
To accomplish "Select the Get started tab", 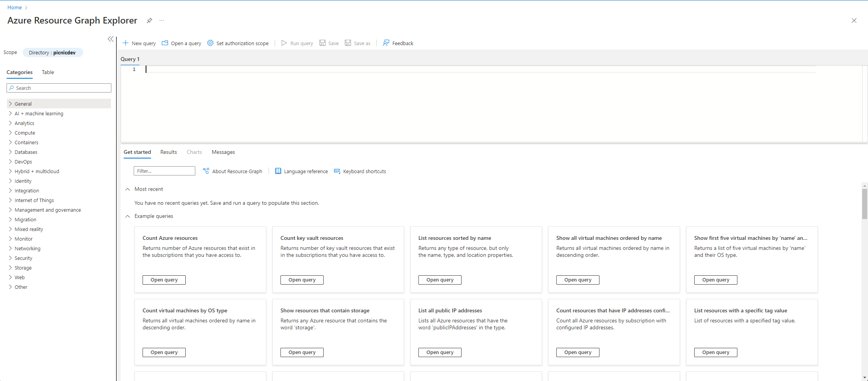I will click(137, 152).
